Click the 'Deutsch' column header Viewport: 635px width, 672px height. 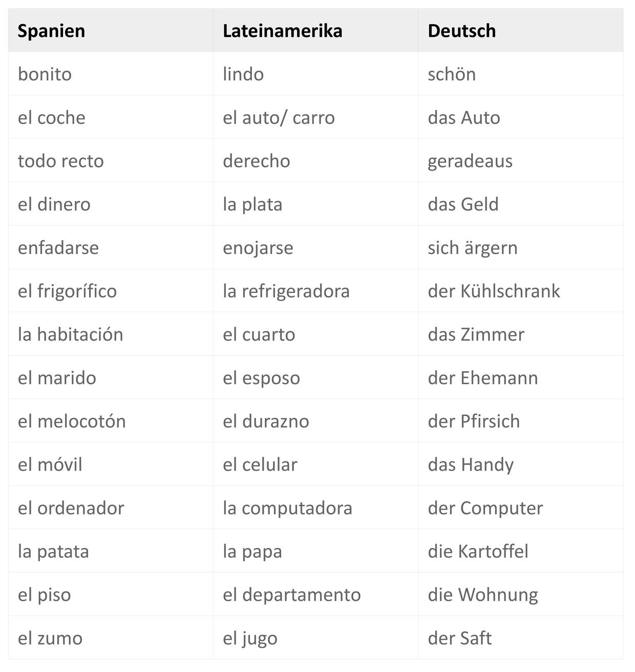click(461, 31)
